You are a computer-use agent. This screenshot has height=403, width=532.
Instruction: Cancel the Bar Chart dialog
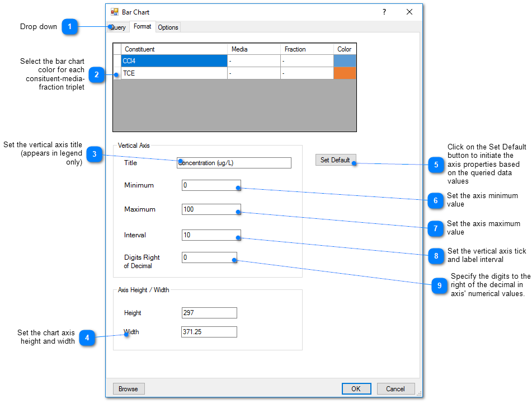pyautogui.click(x=396, y=389)
